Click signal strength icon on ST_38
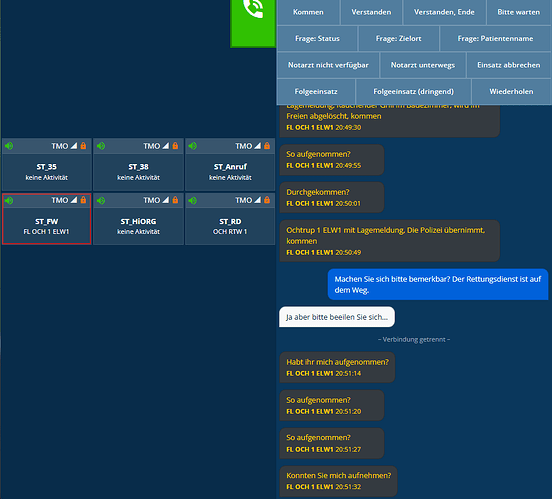The image size is (552, 499). pyautogui.click(x=165, y=146)
